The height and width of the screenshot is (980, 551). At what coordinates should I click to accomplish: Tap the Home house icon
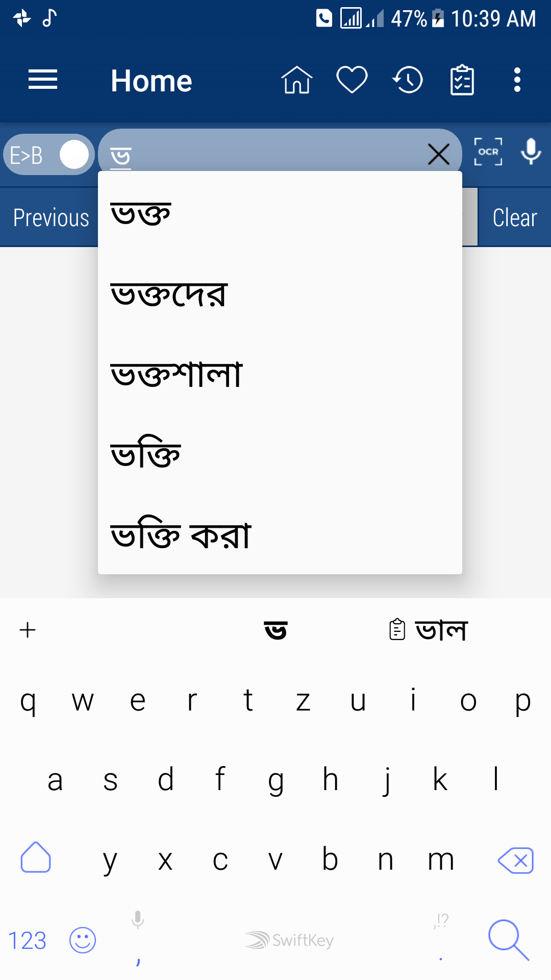point(297,80)
